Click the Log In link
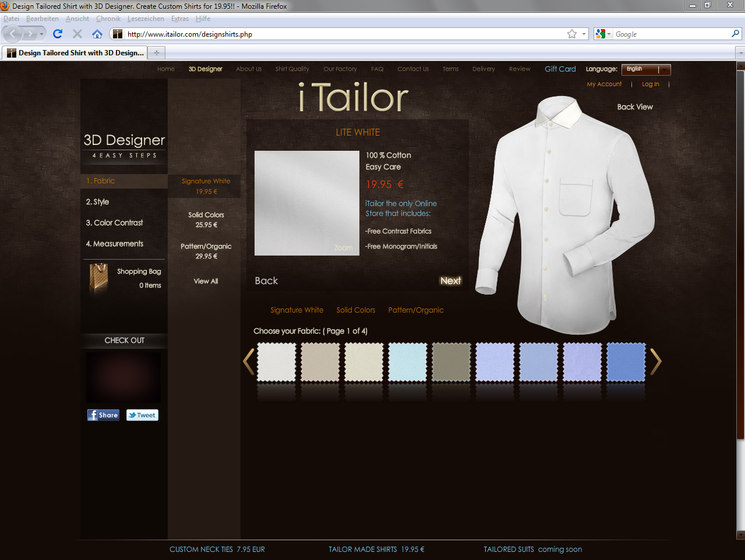This screenshot has width=745, height=560. coord(651,84)
